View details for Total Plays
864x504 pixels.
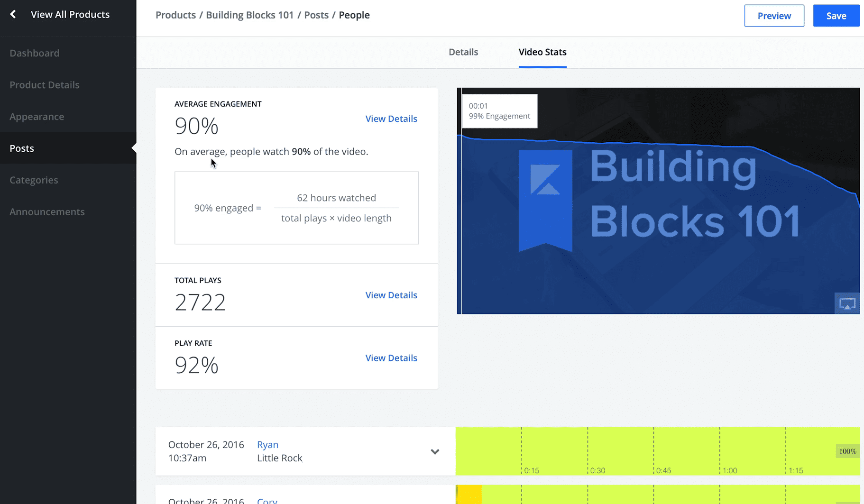pyautogui.click(x=391, y=295)
